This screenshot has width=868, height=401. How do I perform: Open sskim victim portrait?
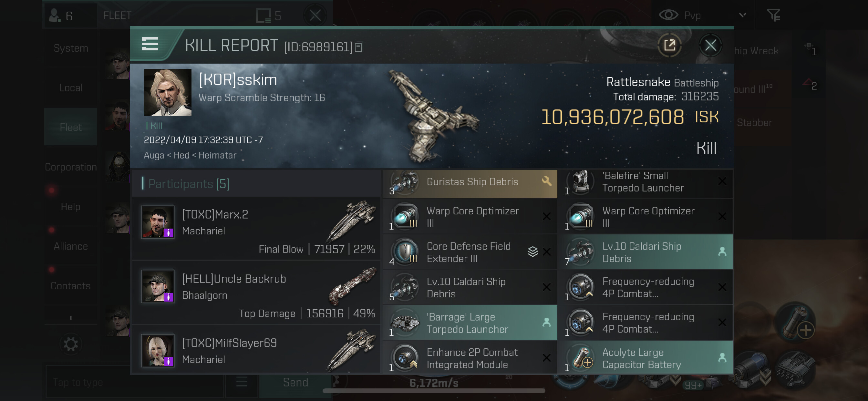[x=168, y=93]
